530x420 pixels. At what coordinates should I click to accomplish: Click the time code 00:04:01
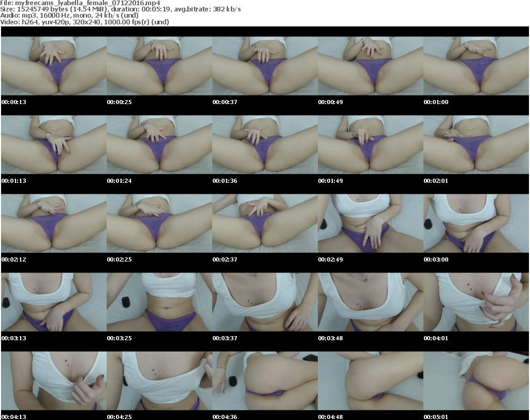coord(436,338)
